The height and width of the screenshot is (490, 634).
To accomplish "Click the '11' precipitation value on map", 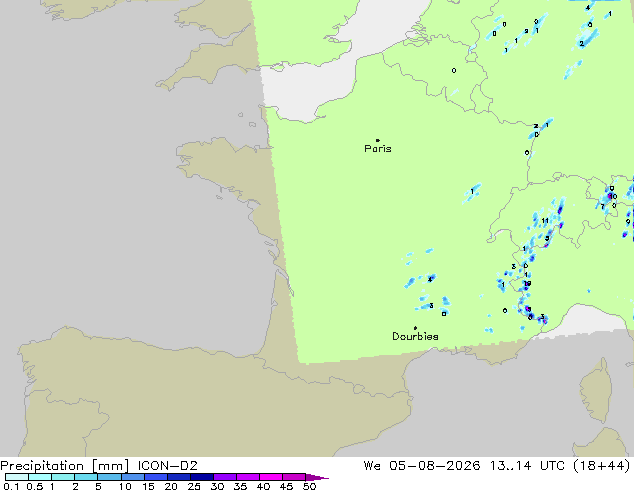I will pyautogui.click(x=545, y=221).
